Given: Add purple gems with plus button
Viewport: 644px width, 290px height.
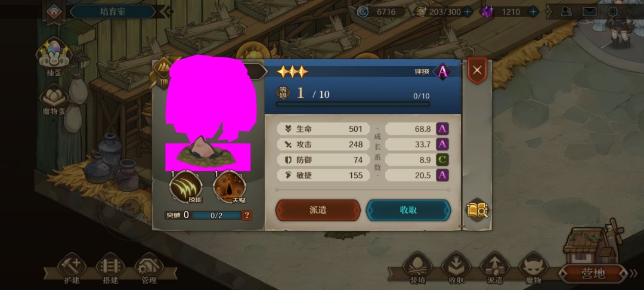Looking at the screenshot, I should [533, 12].
